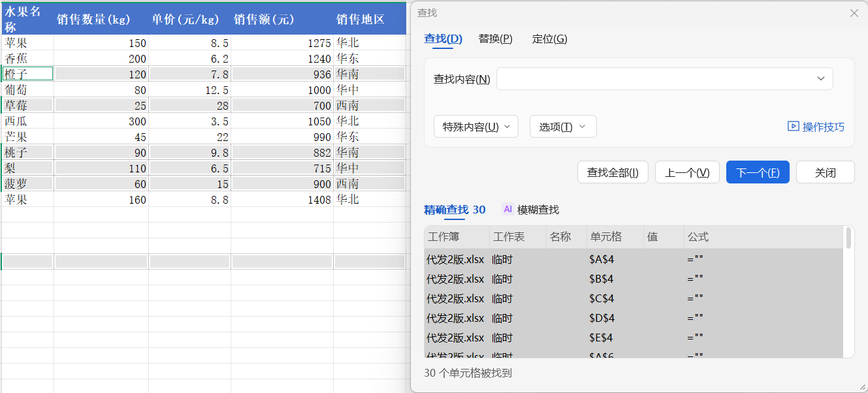
Task: Expand the 查找内容 history dropdown arrow
Action: (x=821, y=79)
